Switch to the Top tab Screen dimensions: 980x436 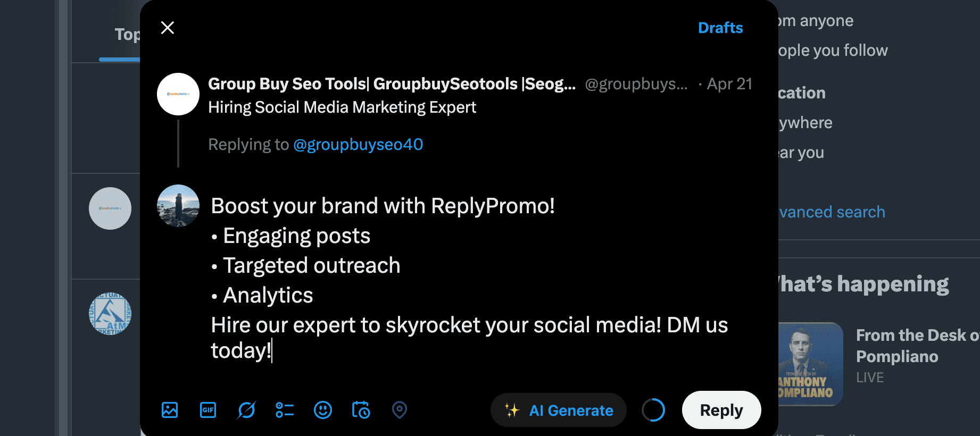pos(128,35)
